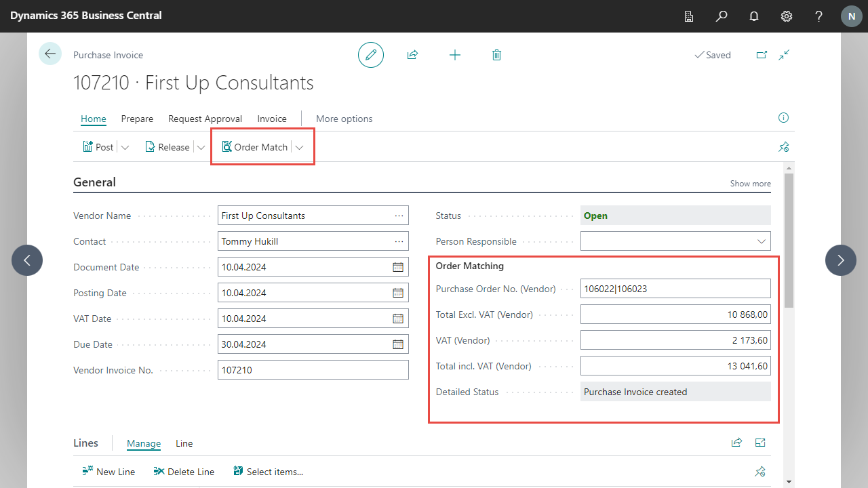Screen dimensions: 868x488
Task: Click the Release button
Action: pyautogui.click(x=167, y=147)
